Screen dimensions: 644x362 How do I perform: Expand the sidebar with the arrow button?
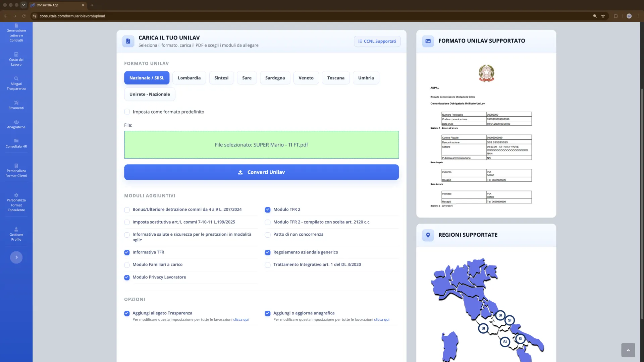[16, 257]
